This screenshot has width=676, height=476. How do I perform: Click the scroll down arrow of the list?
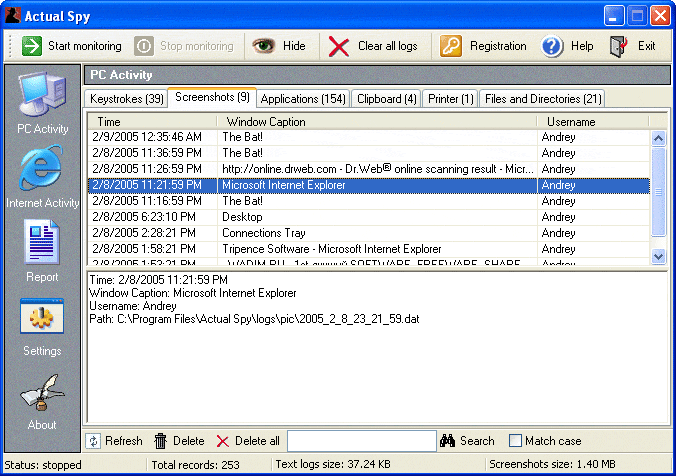[658, 257]
